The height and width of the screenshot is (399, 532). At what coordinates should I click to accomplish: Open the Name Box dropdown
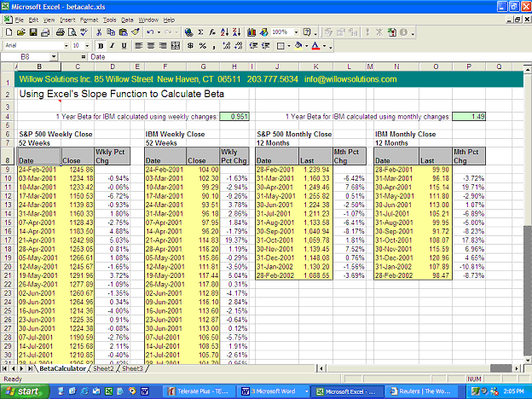(x=54, y=57)
